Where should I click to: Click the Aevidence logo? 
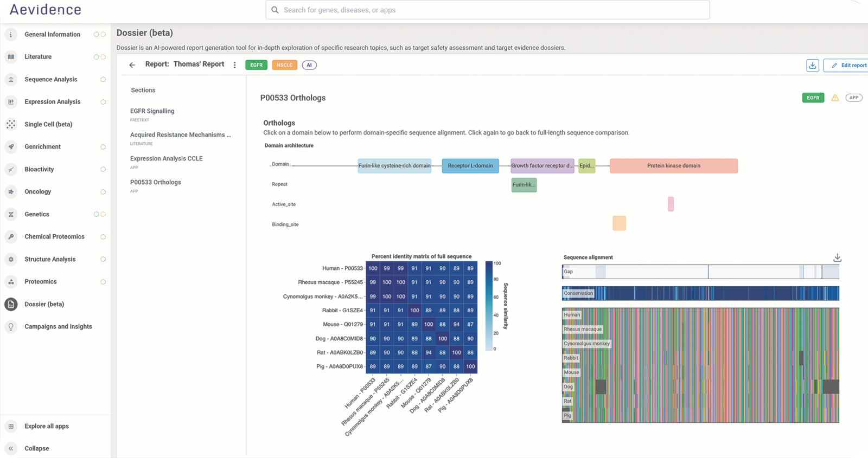(46, 10)
